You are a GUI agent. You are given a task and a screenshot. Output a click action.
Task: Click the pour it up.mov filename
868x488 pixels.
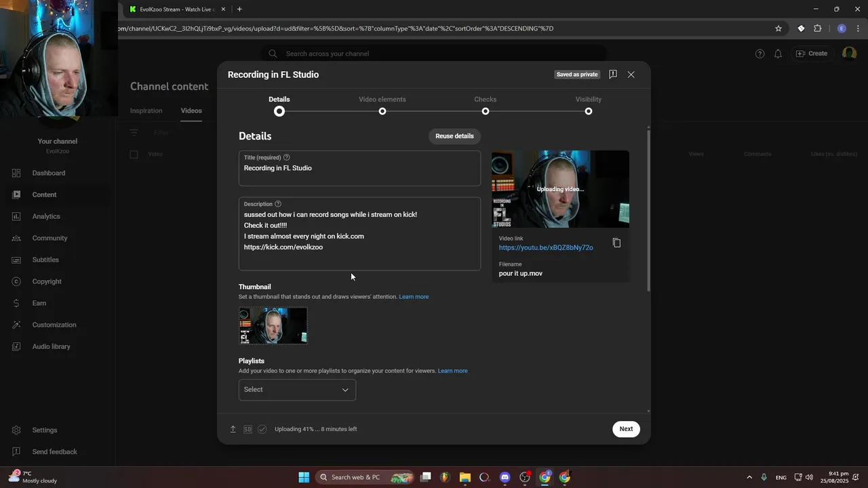pyautogui.click(x=521, y=273)
